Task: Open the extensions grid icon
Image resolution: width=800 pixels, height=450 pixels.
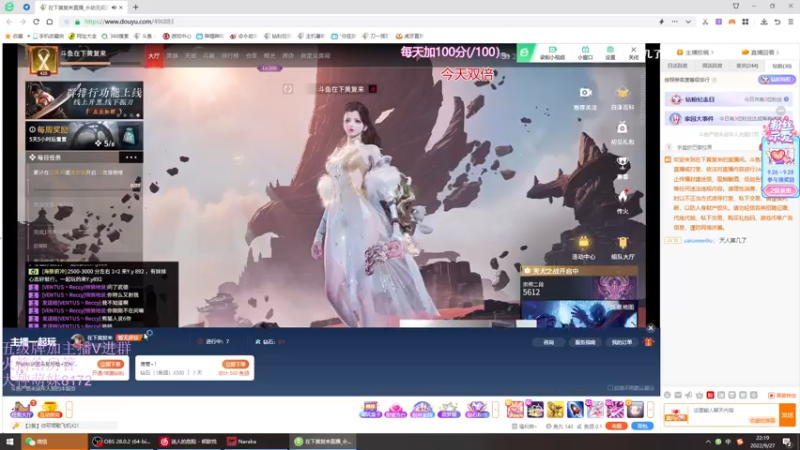Action: (745, 22)
